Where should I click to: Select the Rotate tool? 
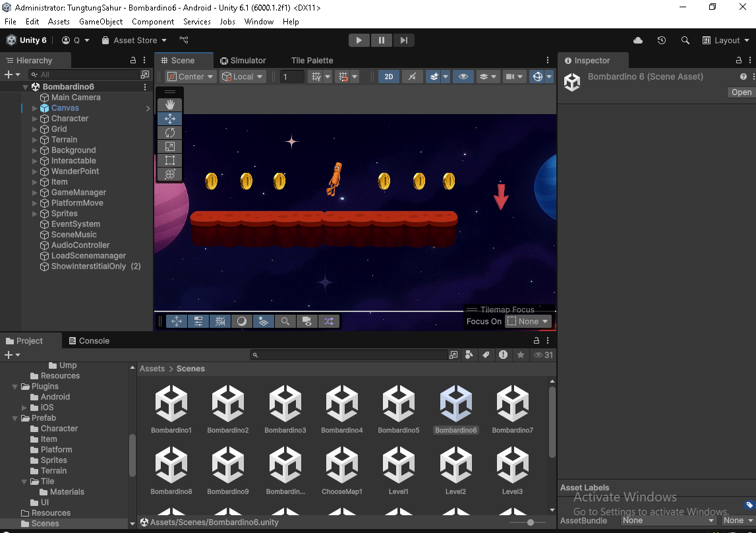coord(169,132)
